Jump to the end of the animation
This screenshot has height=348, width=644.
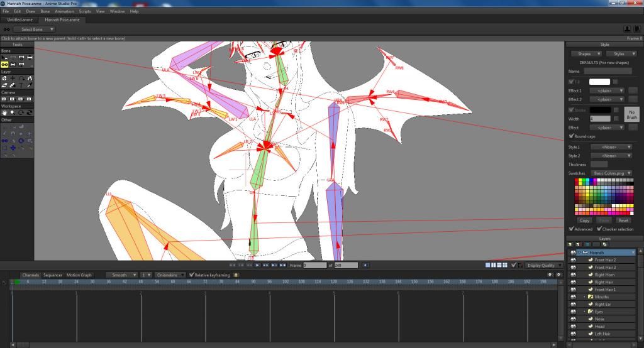282,265
